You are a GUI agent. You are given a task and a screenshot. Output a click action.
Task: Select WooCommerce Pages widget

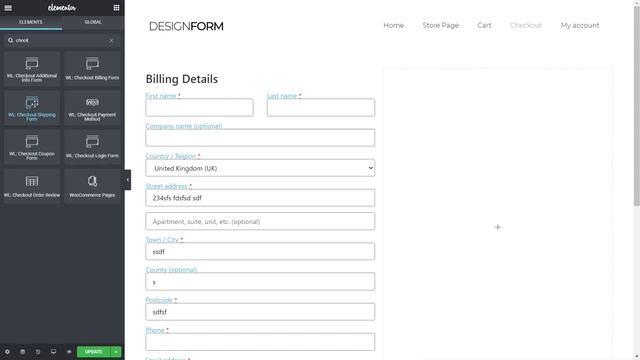pos(92,187)
